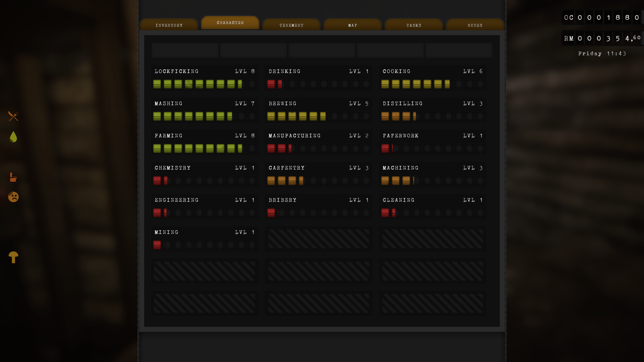644x362 pixels.
Task: Click the sad face mood icon
Action: click(x=13, y=197)
